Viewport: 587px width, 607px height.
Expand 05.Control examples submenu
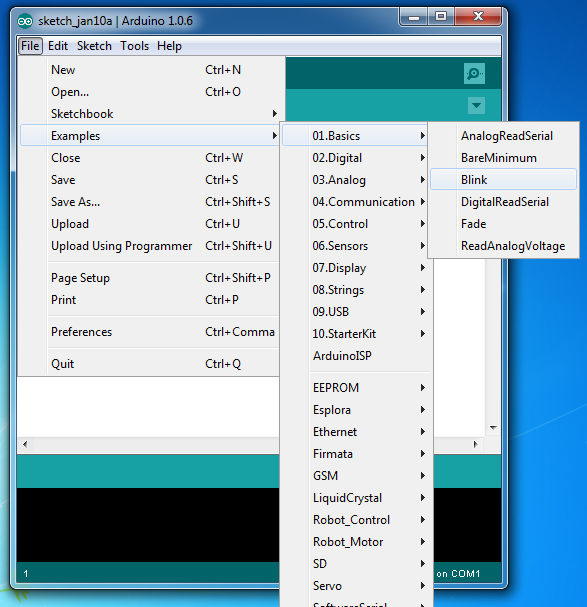(x=355, y=224)
